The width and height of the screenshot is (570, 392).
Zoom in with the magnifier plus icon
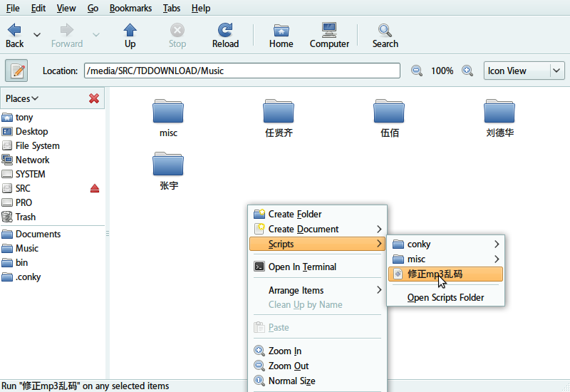point(467,71)
